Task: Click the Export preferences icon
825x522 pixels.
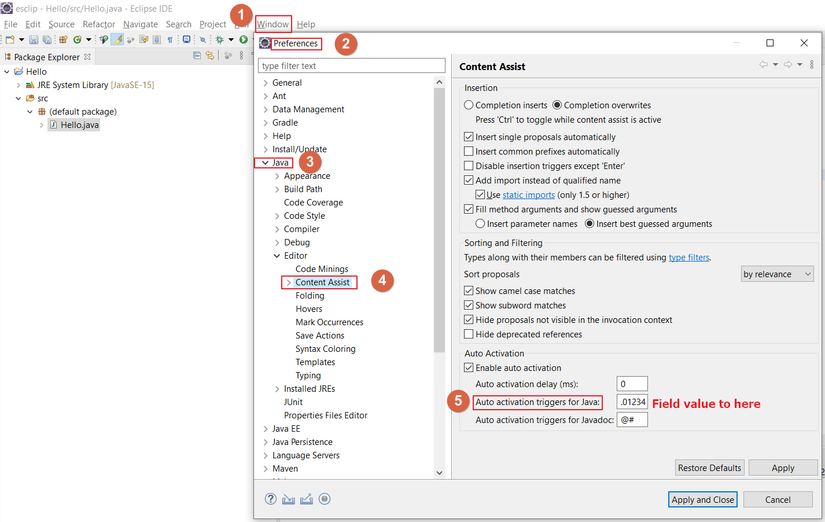Action: coord(306,499)
